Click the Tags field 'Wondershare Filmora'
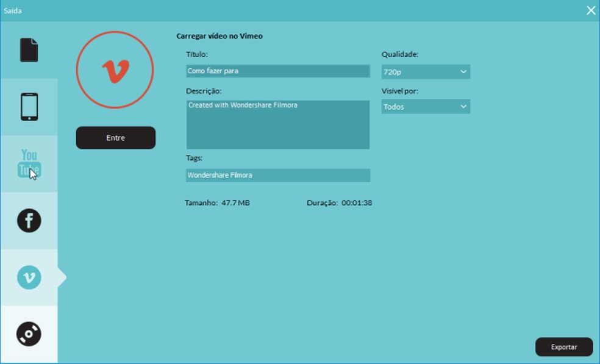The width and height of the screenshot is (600, 364). pyautogui.click(x=278, y=176)
